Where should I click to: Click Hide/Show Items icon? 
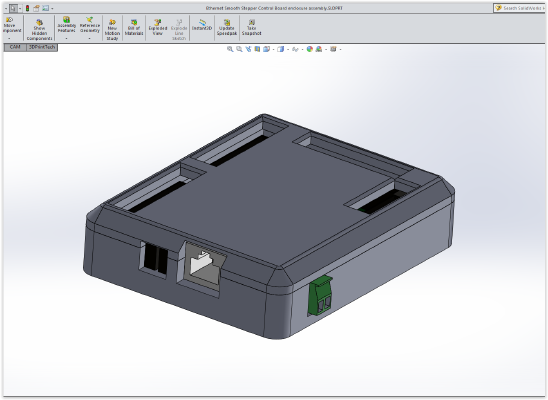click(x=295, y=49)
